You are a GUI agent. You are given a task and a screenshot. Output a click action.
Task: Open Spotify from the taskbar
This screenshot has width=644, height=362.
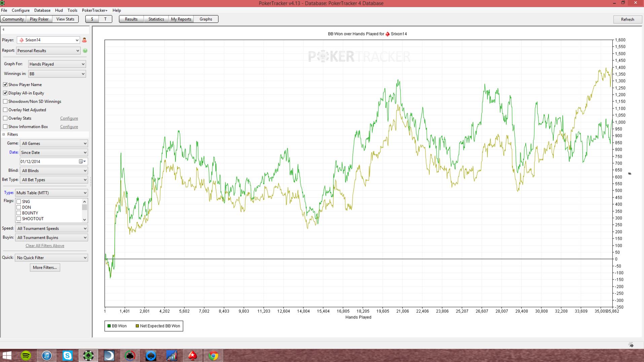click(x=26, y=356)
